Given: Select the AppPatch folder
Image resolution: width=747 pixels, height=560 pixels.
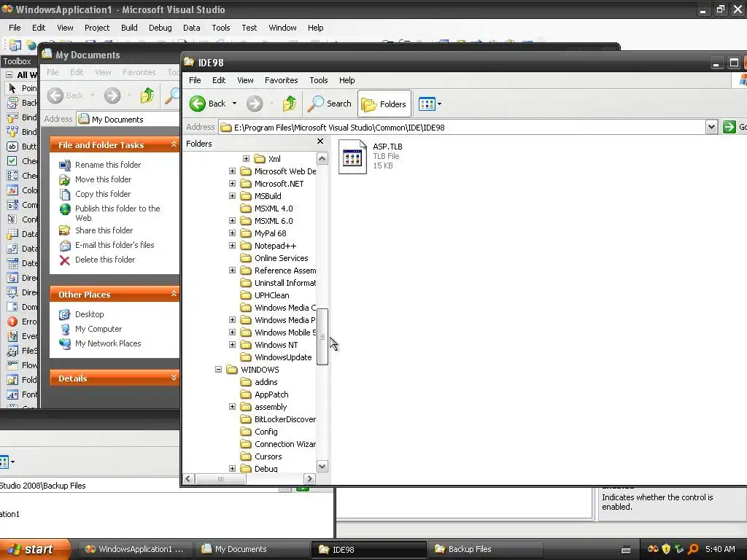Looking at the screenshot, I should coord(264,394).
